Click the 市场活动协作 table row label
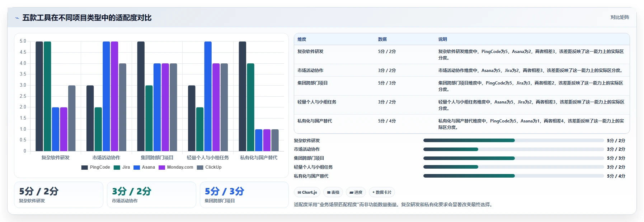 pyautogui.click(x=310, y=71)
